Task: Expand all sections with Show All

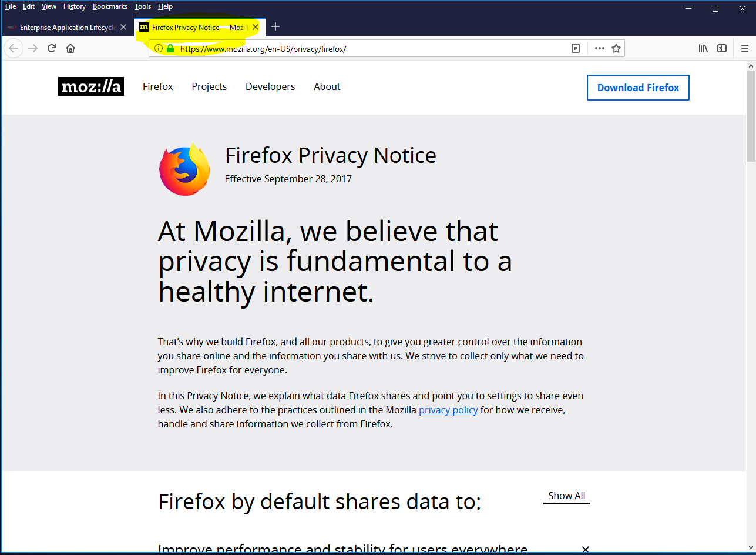Action: point(566,496)
